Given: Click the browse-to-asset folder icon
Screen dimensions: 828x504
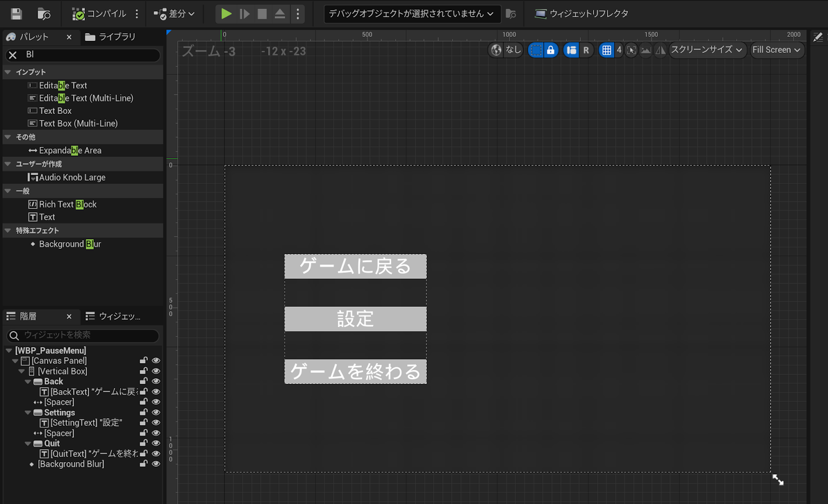Looking at the screenshot, I should point(44,14).
